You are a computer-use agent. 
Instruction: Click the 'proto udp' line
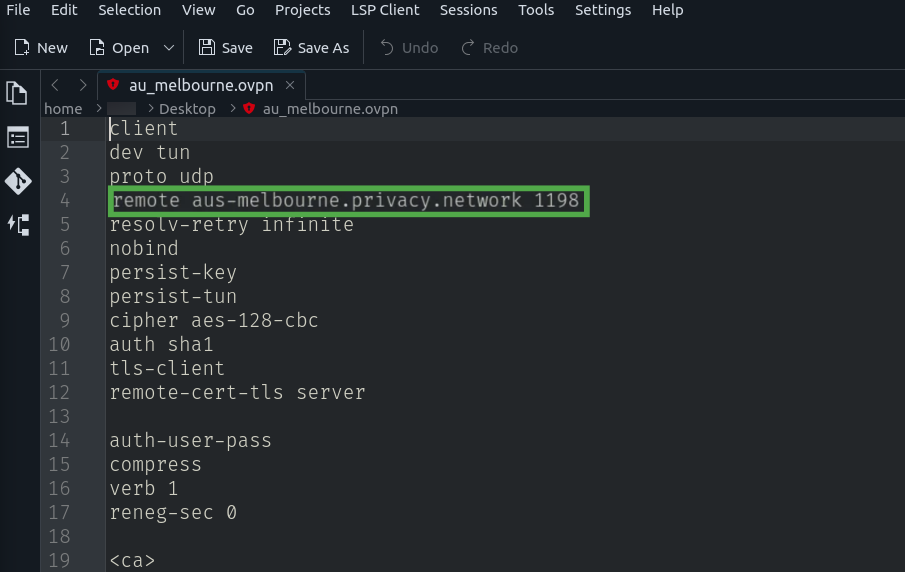[x=162, y=176]
